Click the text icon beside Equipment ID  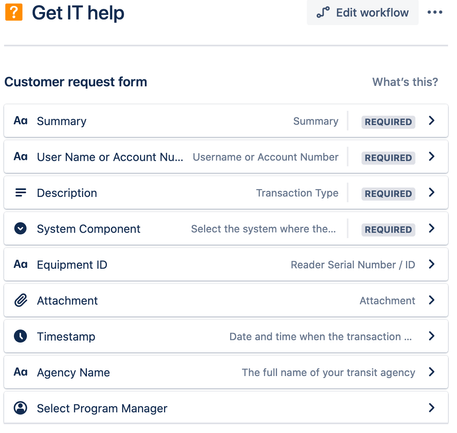tap(20, 264)
